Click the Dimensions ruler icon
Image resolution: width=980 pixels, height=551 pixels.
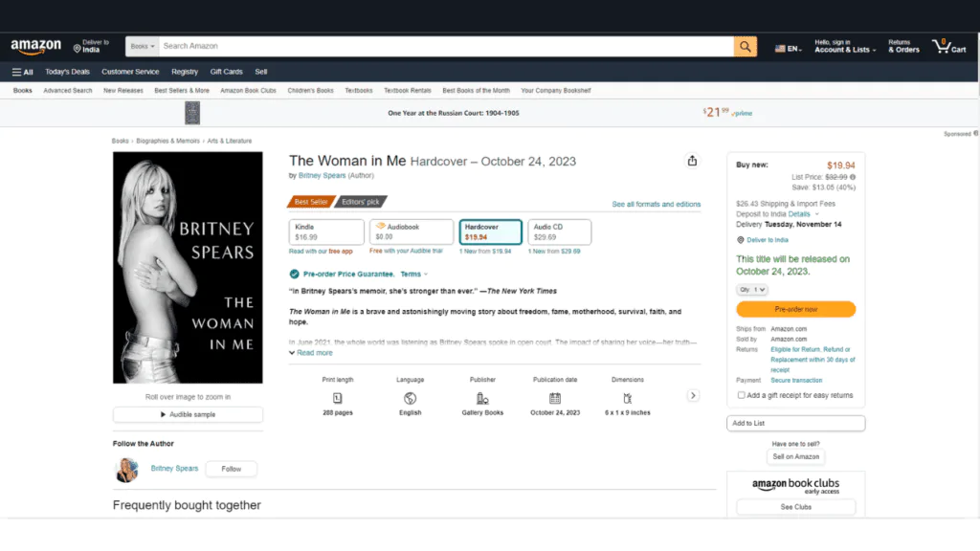[628, 398]
